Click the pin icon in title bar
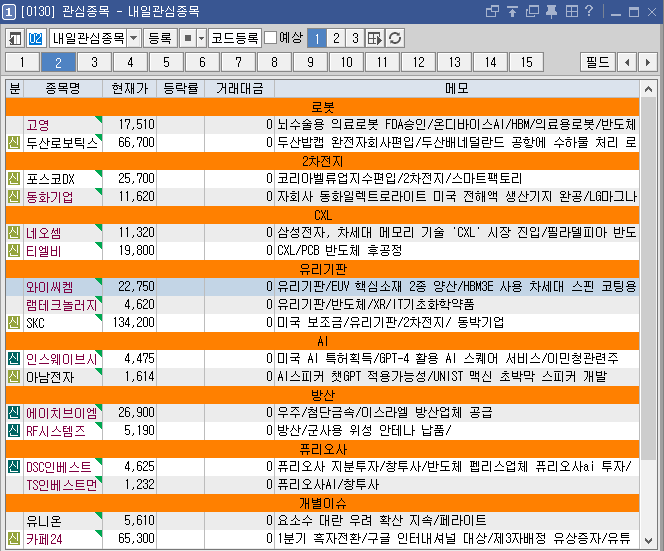The image size is (664, 551). pos(551,11)
